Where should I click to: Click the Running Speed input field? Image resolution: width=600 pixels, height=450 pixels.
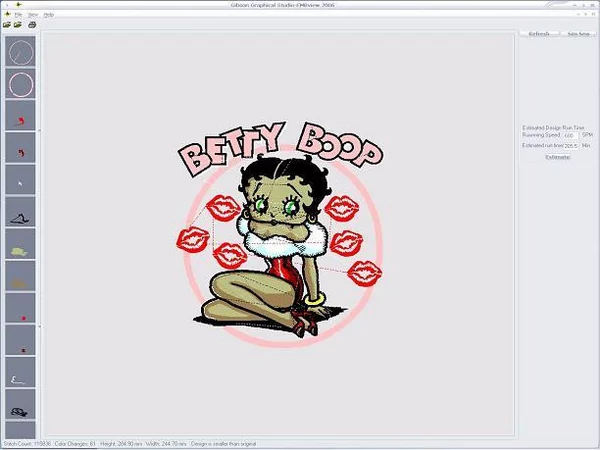(x=571, y=135)
